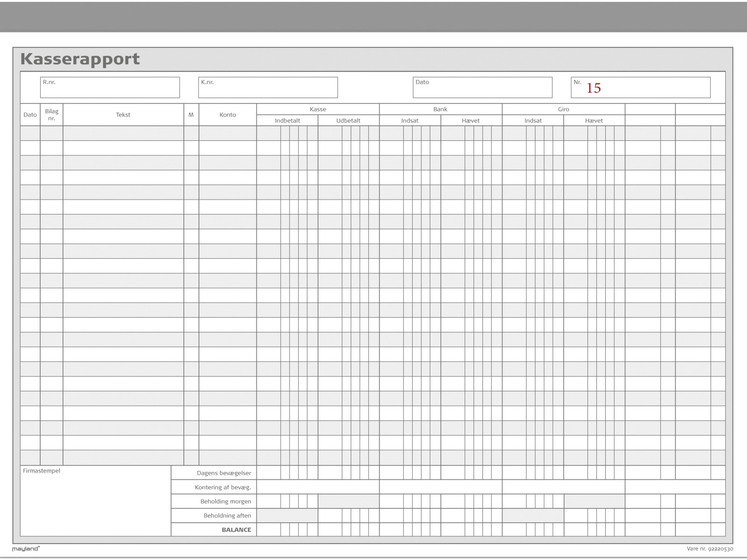The height and width of the screenshot is (560, 747).
Task: Select the K.nr. field
Action: pos(268,88)
